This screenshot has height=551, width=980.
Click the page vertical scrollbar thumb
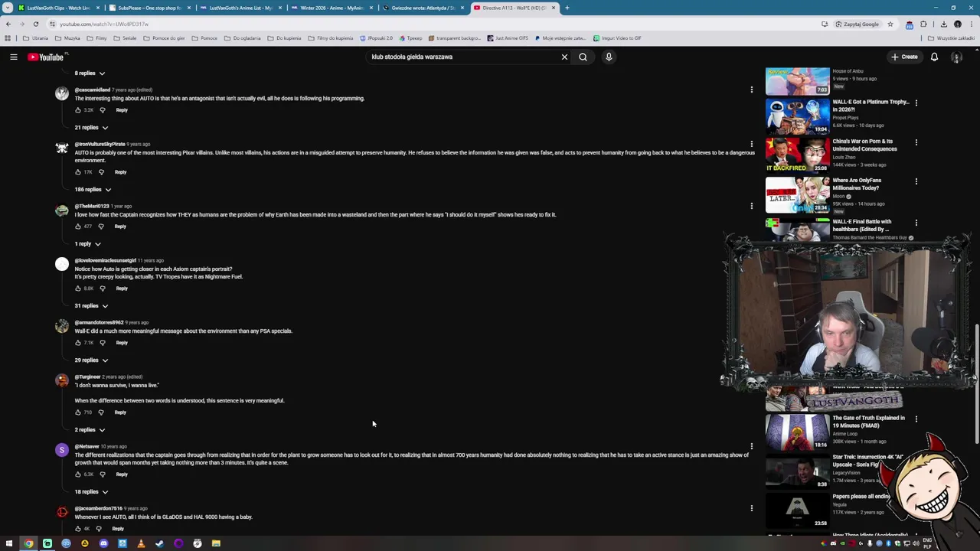click(977, 383)
